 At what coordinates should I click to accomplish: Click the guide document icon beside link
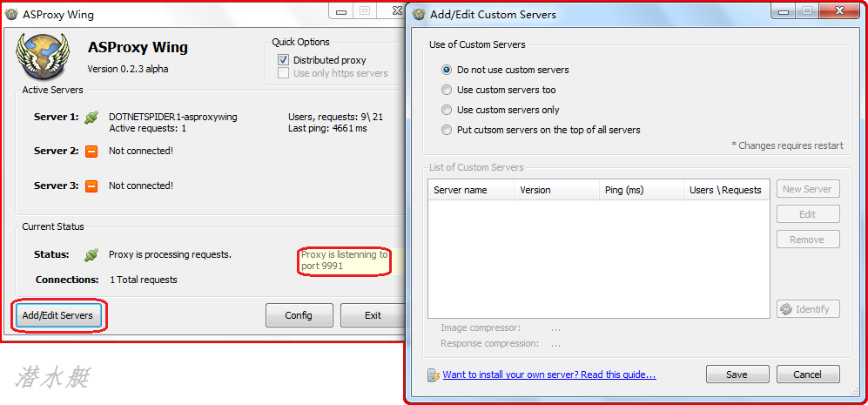pos(434,375)
